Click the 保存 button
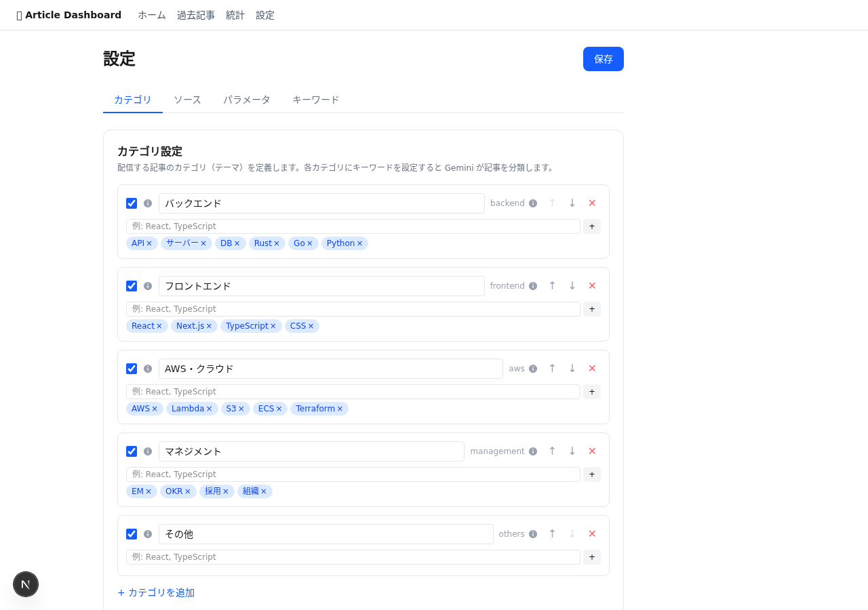This screenshot has height=610, width=868. (x=604, y=59)
